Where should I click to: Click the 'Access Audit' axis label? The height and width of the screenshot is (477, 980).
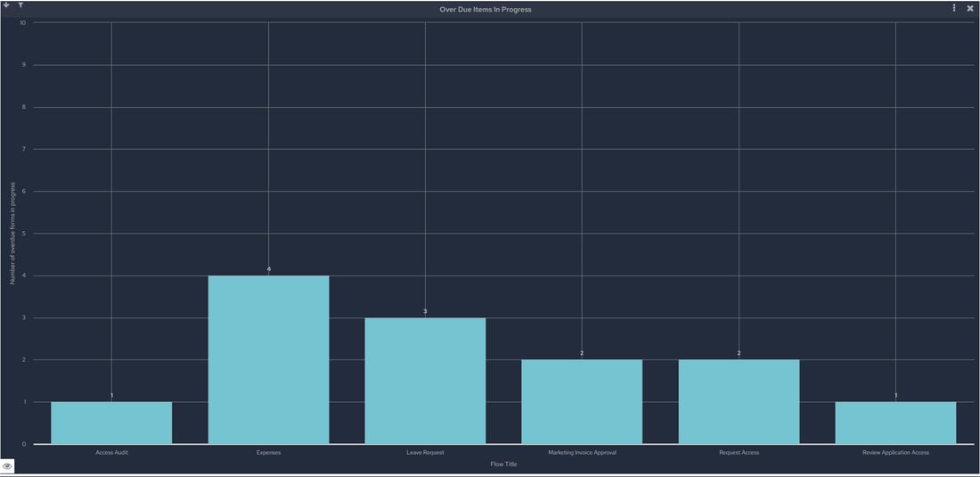pos(111,452)
